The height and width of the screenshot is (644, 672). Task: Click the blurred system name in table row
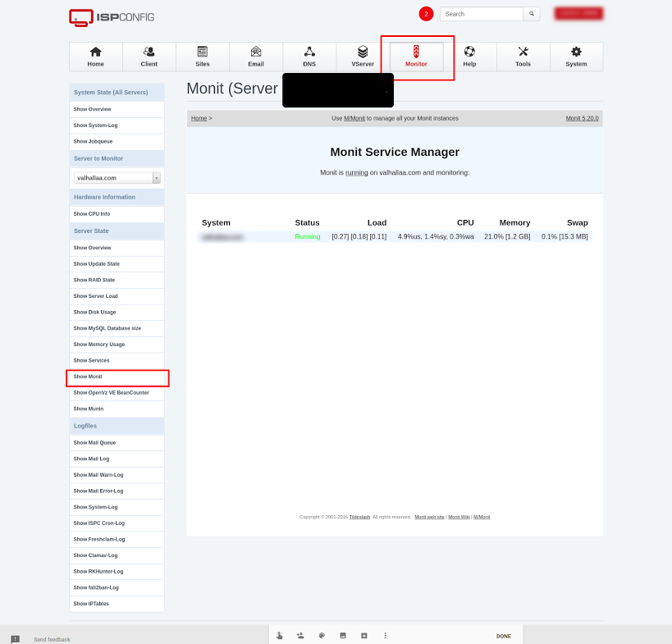pyautogui.click(x=222, y=237)
